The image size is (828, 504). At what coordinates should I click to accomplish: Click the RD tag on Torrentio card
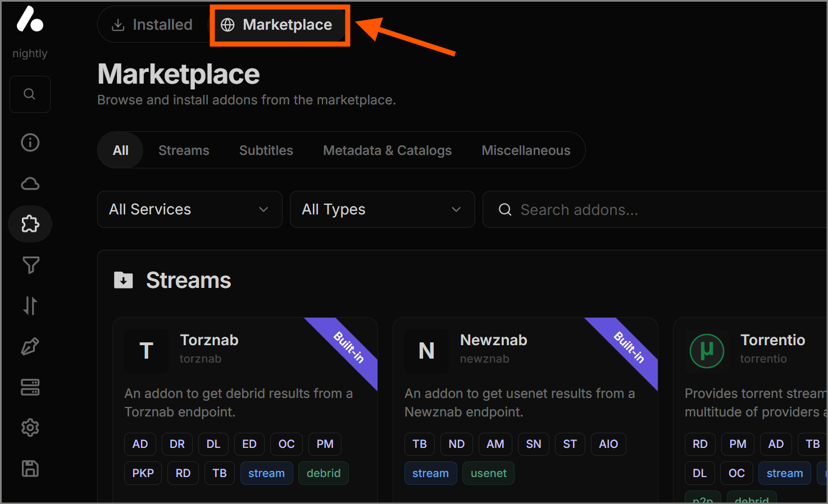coord(700,444)
